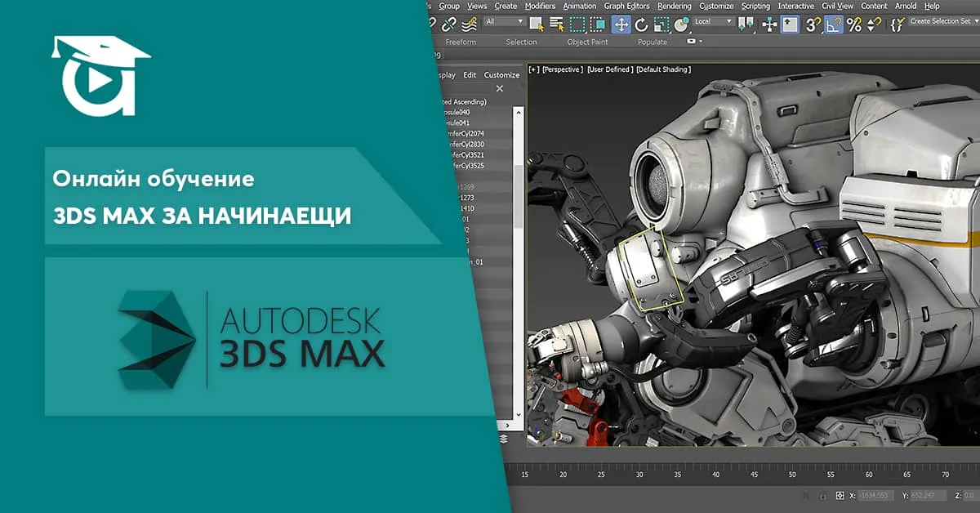
Task: Toggle the Percent Snap button
Action: 854,24
